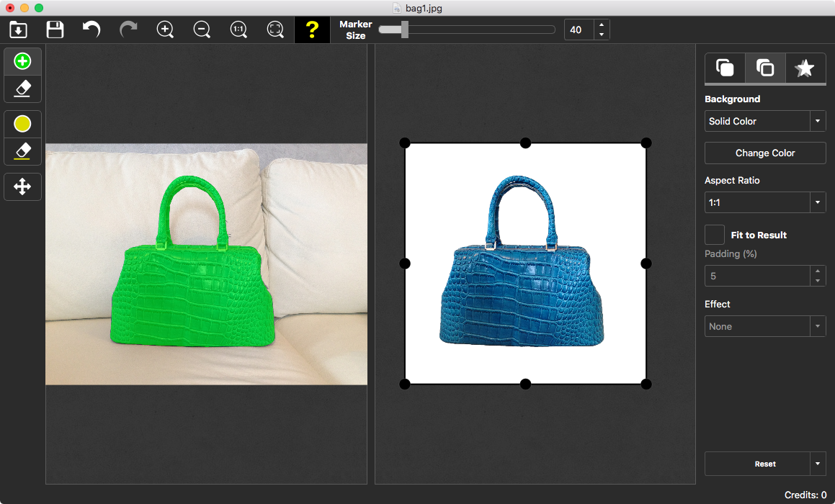This screenshot has height=504, width=835.
Task: Click the zoom out magnifier icon
Action: pos(202,30)
